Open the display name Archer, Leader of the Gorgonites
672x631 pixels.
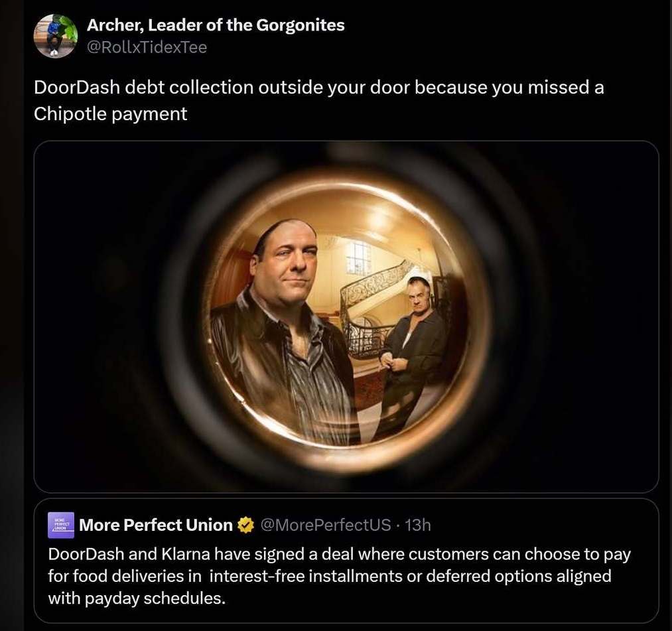[216, 25]
